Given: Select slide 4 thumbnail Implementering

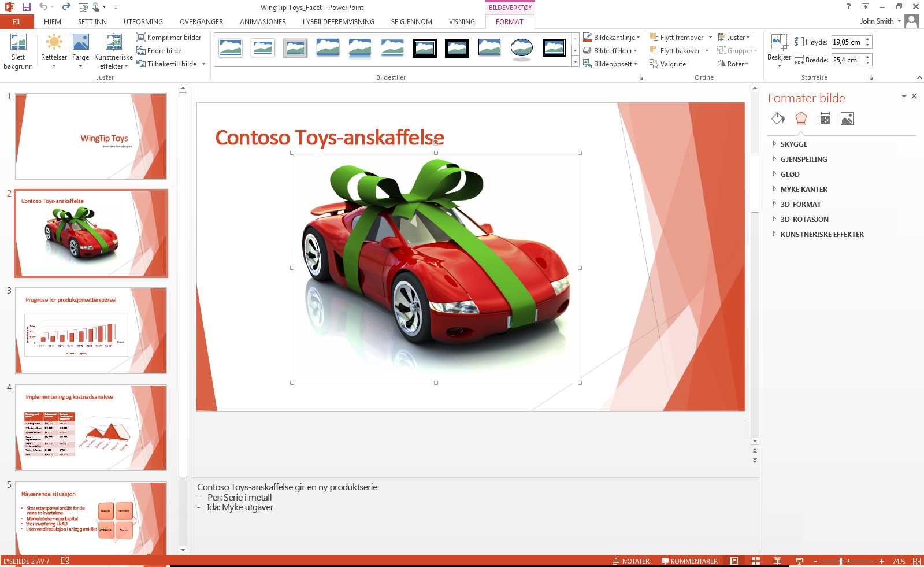Looking at the screenshot, I should point(91,428).
